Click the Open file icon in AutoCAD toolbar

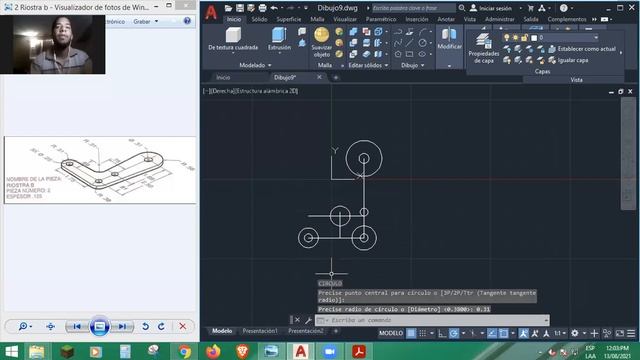(229, 8)
